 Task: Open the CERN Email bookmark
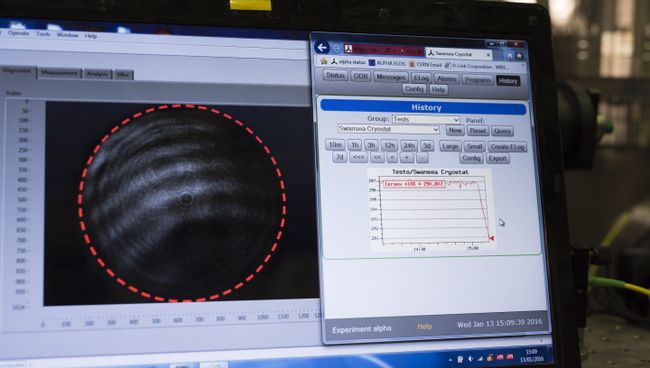425,65
